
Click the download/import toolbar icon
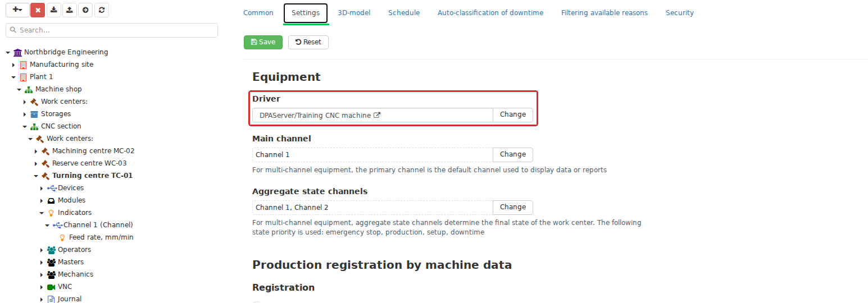coord(53,10)
